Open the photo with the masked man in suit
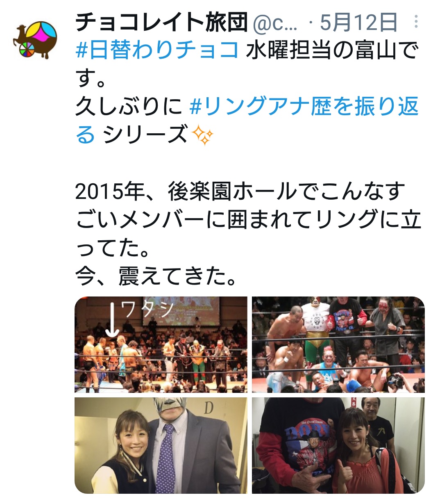The height and width of the screenshot is (504, 433). (161, 445)
